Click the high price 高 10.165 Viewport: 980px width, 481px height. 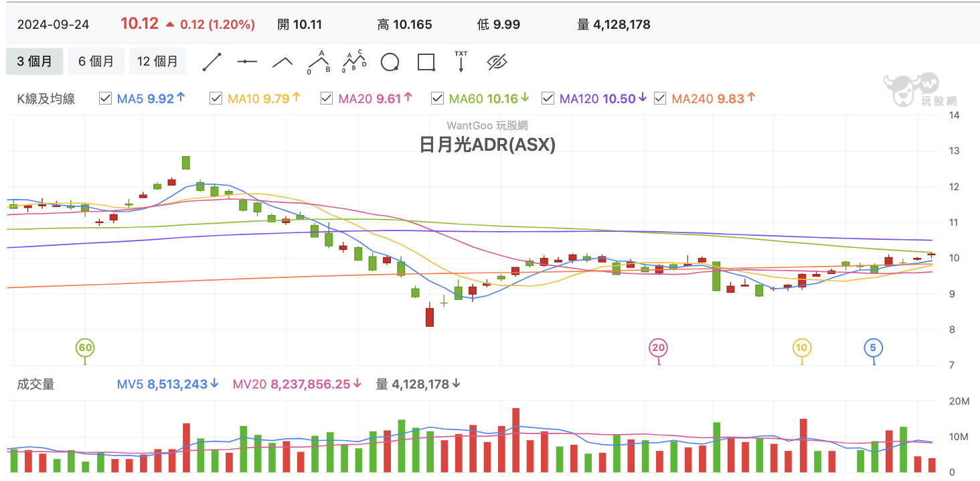click(x=405, y=25)
